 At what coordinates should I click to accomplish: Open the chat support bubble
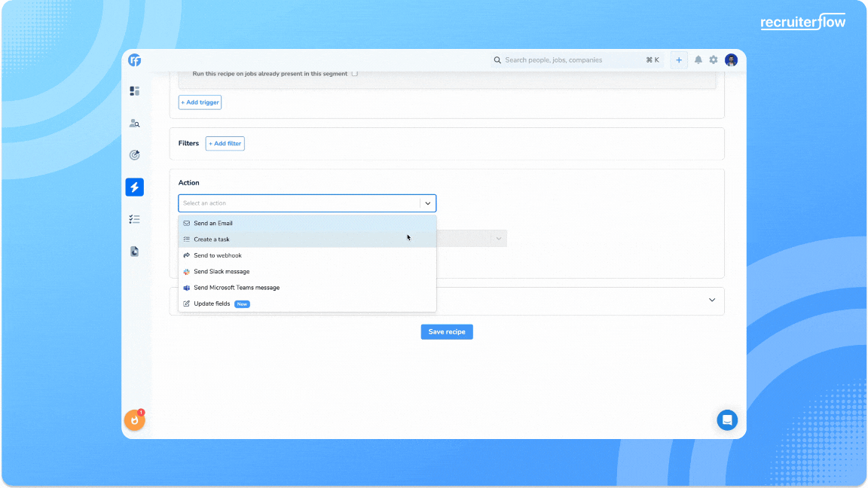click(x=727, y=420)
